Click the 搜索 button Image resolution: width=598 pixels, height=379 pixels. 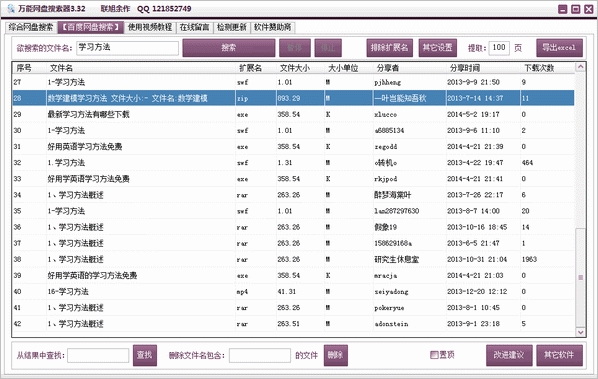tap(228, 48)
